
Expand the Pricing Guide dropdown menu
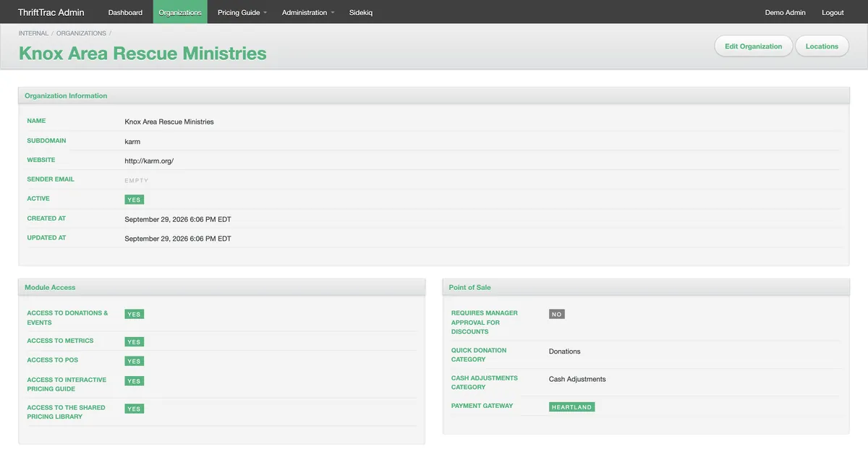pyautogui.click(x=242, y=12)
